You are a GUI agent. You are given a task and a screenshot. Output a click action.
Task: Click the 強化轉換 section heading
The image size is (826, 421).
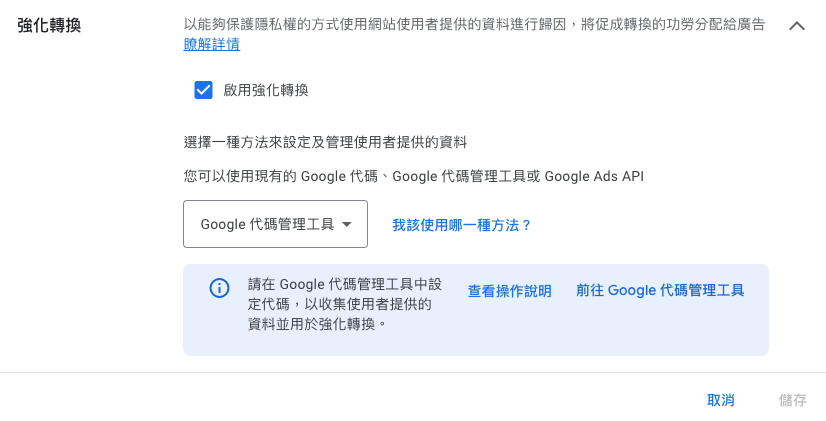pos(49,25)
